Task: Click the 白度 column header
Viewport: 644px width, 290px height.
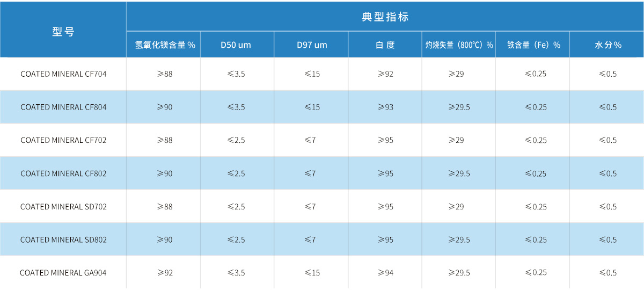Action: (x=385, y=45)
